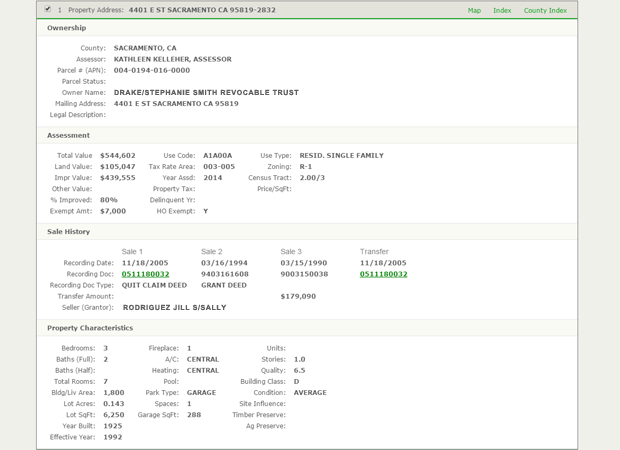Screen dimensions: 620x450
Task: Select percent improved value 80%
Action: [109, 200]
